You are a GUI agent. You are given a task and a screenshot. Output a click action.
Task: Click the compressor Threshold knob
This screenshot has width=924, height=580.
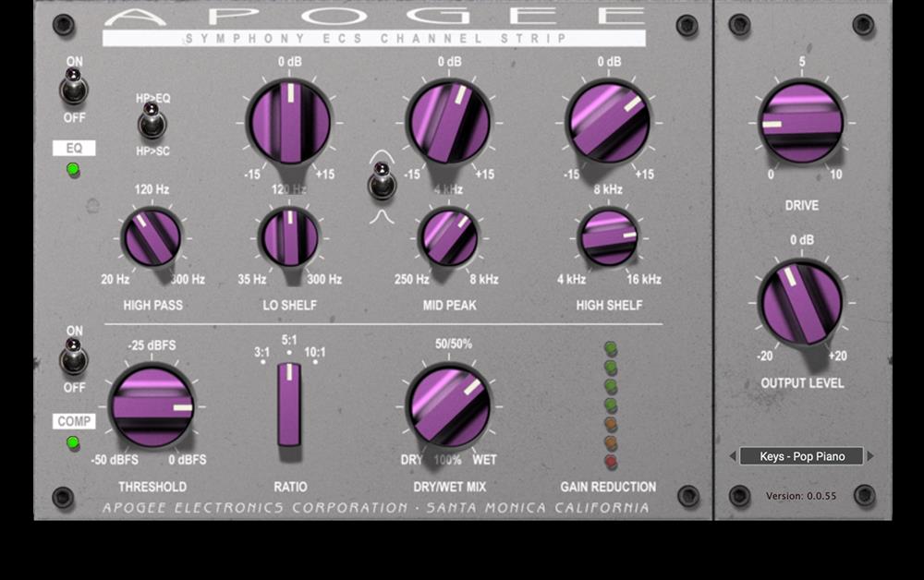click(x=152, y=406)
